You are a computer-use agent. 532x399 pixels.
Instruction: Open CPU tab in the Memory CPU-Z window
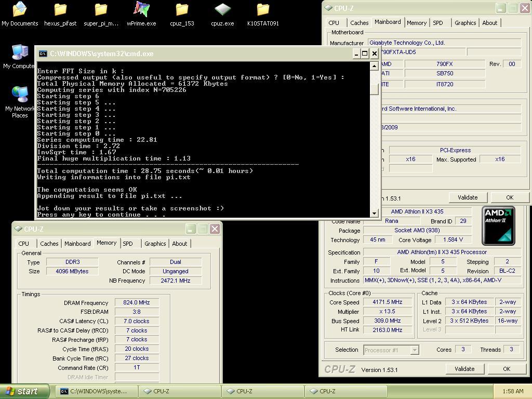pyautogui.click(x=24, y=244)
